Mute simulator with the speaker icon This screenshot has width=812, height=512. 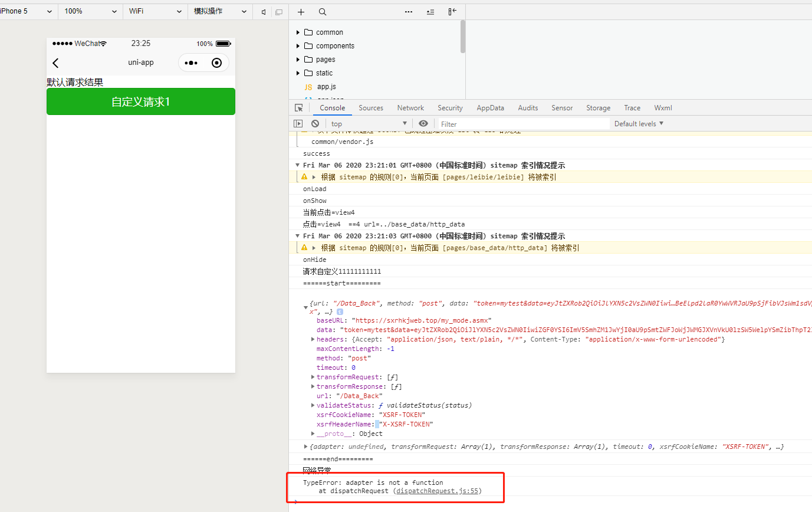point(263,12)
